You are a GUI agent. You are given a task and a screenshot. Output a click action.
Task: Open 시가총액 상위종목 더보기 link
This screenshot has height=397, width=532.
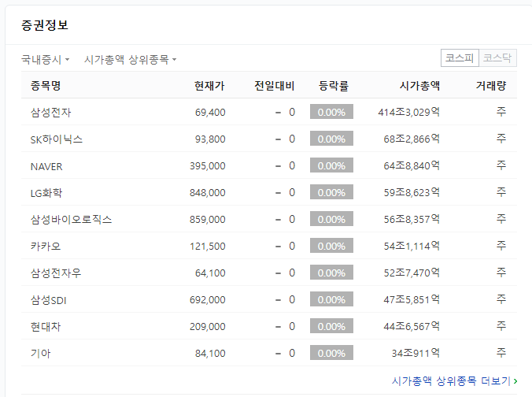click(x=454, y=381)
